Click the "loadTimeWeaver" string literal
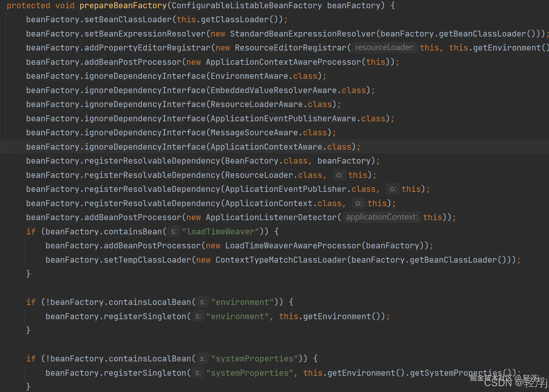This screenshot has height=392, width=549. click(220, 232)
